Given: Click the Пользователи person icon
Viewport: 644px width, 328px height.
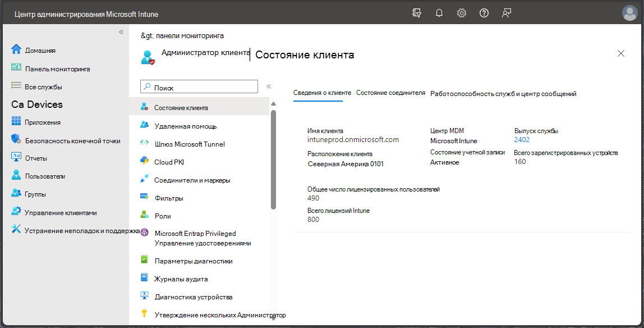Looking at the screenshot, I should click(16, 175).
